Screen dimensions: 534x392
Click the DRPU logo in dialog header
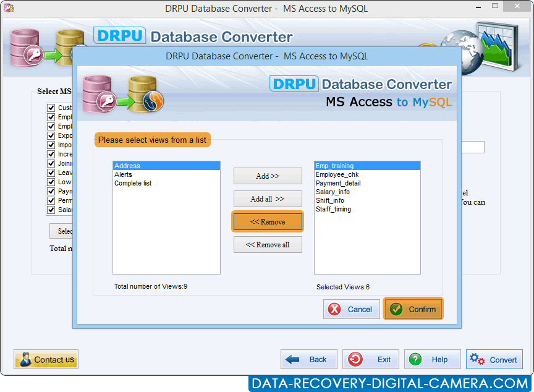coord(294,84)
